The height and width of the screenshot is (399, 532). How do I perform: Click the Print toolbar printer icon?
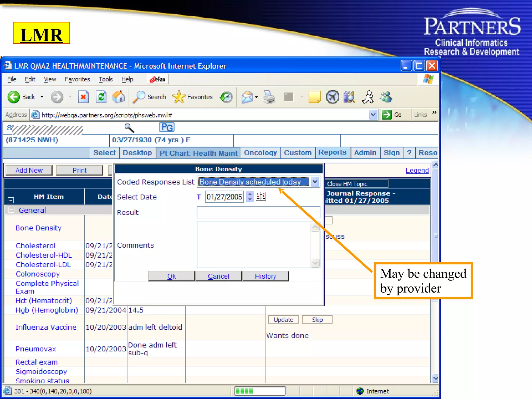[269, 97]
